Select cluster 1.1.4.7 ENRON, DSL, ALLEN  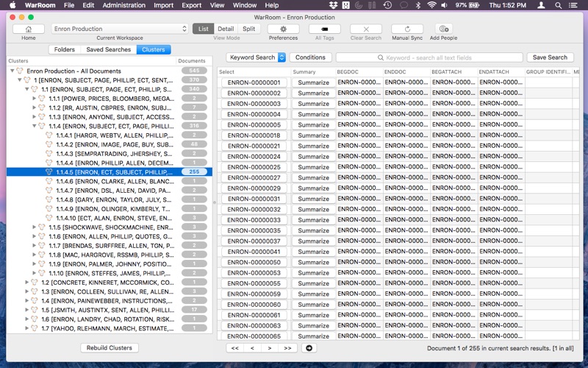tap(109, 191)
